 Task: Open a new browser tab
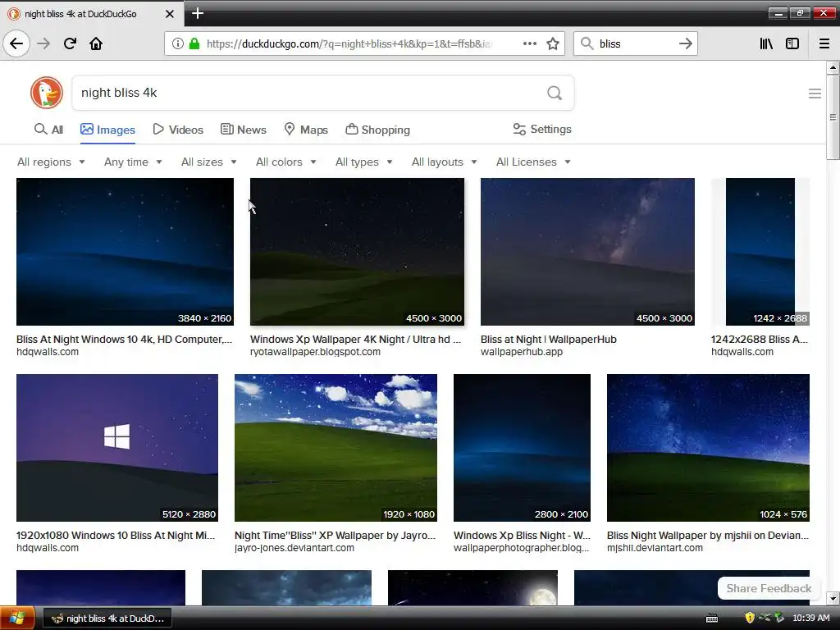pyautogui.click(x=198, y=13)
